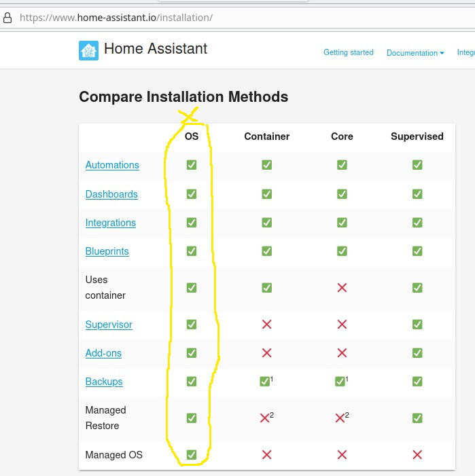Click the Backups check with footnote 1 under Core
The height and width of the screenshot is (476, 475).
pos(340,382)
